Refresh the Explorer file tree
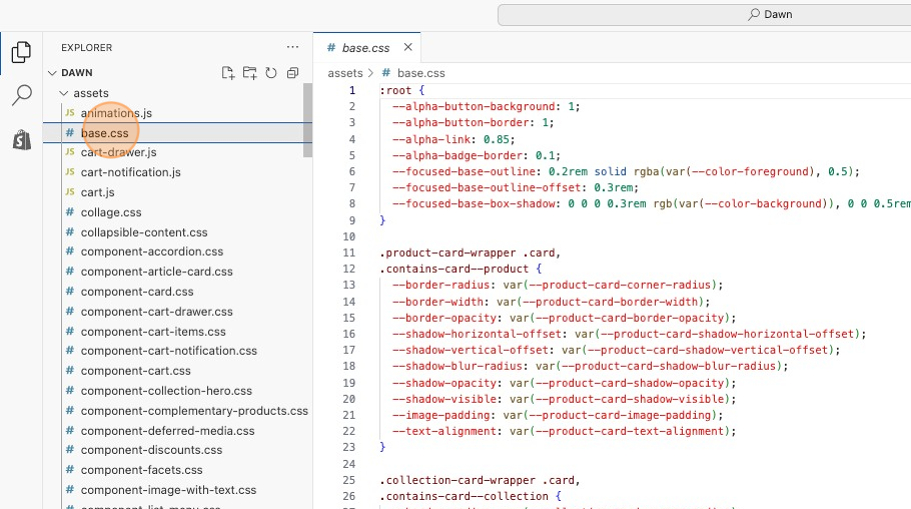911x509 pixels. tap(271, 73)
